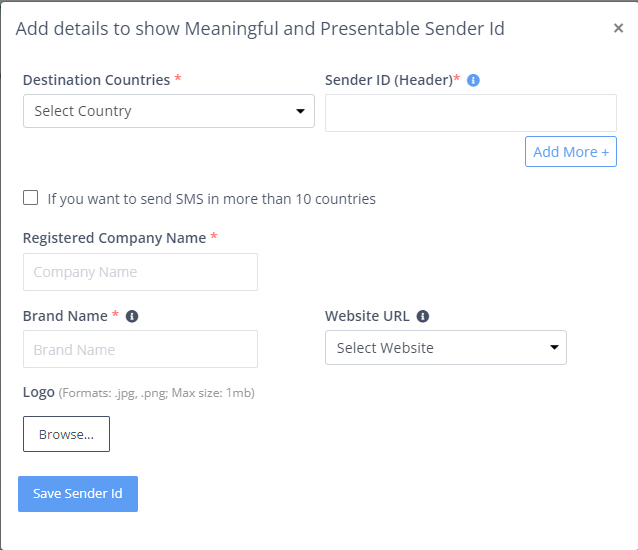Show the Website URL info tooltip icon
The width and height of the screenshot is (638, 550).
(x=423, y=316)
